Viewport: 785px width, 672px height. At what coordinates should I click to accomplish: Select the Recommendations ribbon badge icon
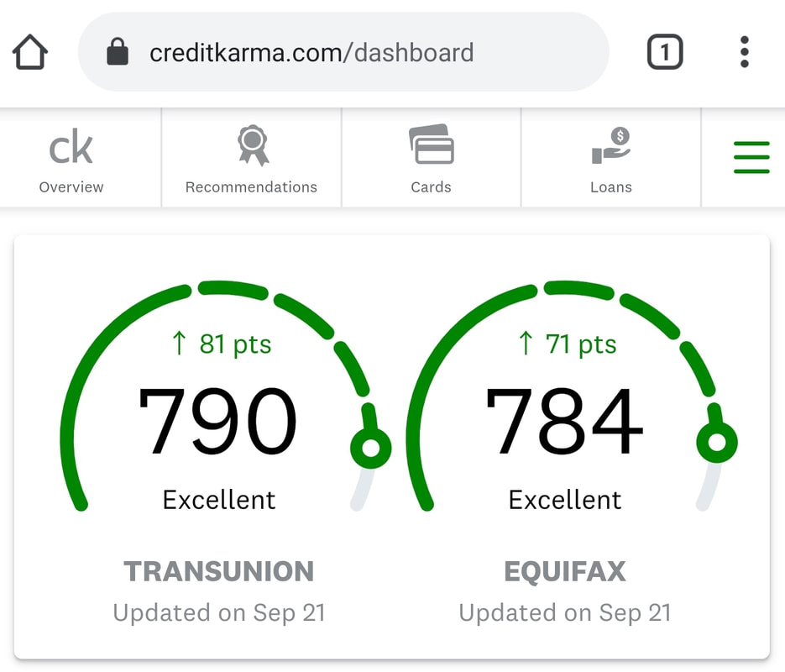click(254, 145)
